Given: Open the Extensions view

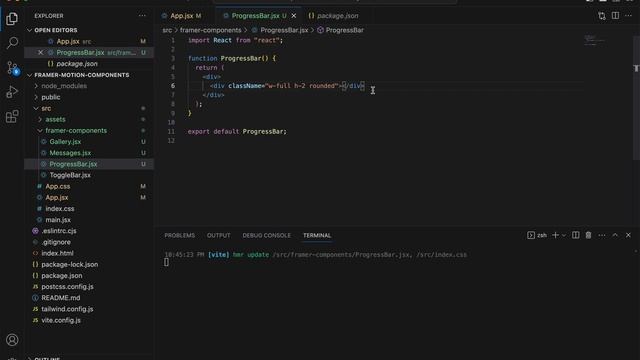Looking at the screenshot, I should point(12,116).
